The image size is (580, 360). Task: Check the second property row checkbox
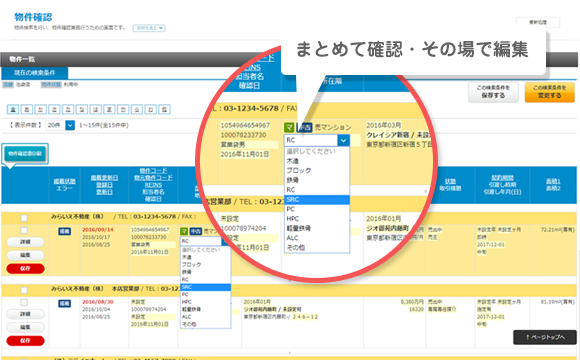click(x=24, y=303)
